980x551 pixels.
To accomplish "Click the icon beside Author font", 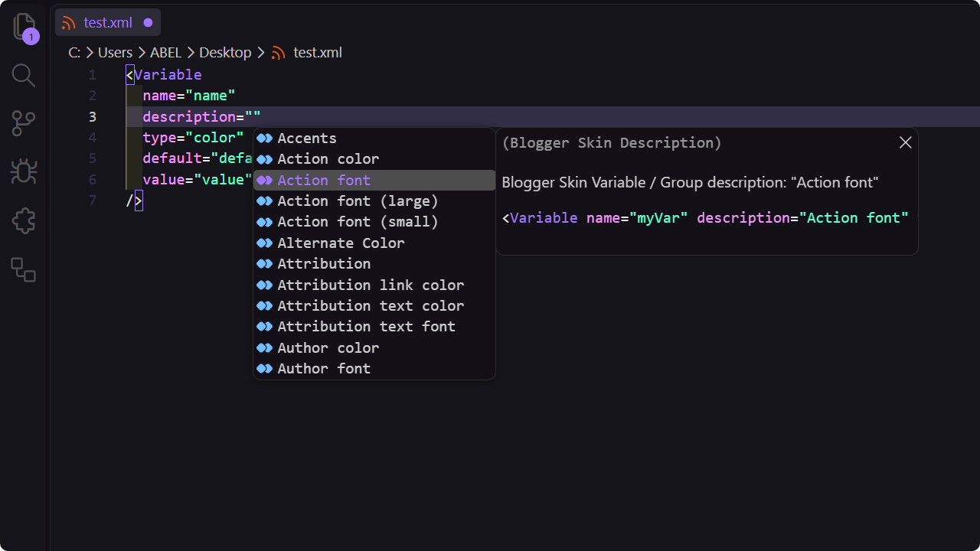I will (265, 369).
